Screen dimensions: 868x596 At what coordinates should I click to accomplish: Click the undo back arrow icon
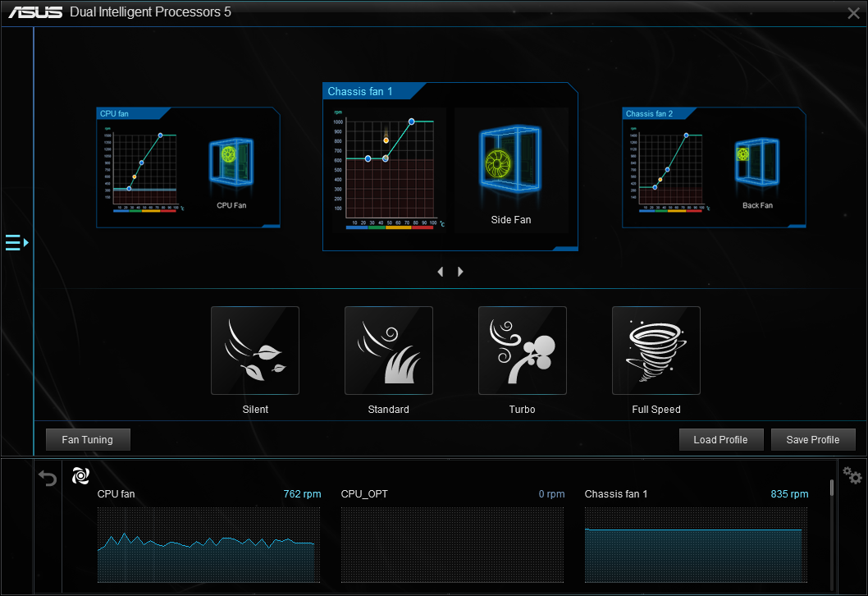(x=48, y=478)
